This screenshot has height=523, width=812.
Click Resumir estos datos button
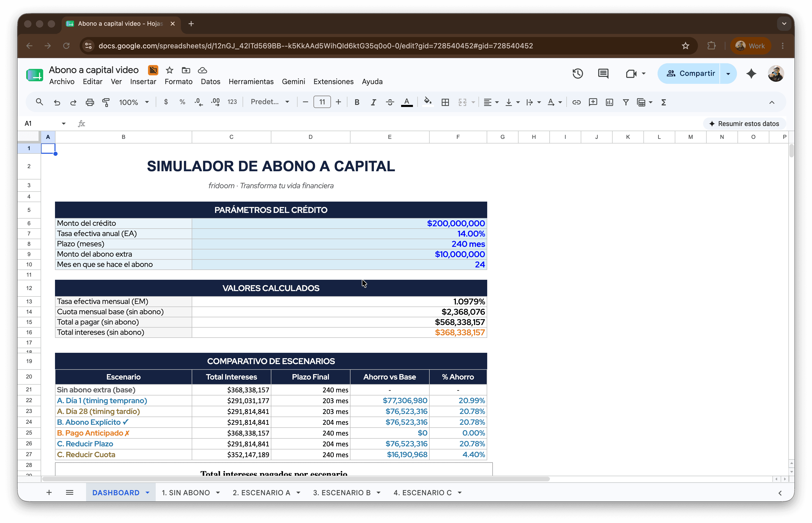tap(744, 124)
